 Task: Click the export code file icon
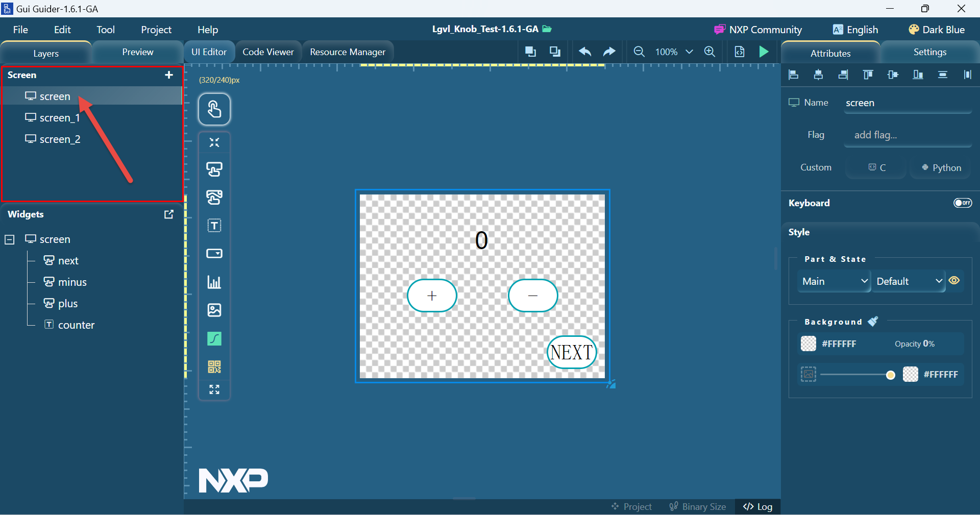740,52
